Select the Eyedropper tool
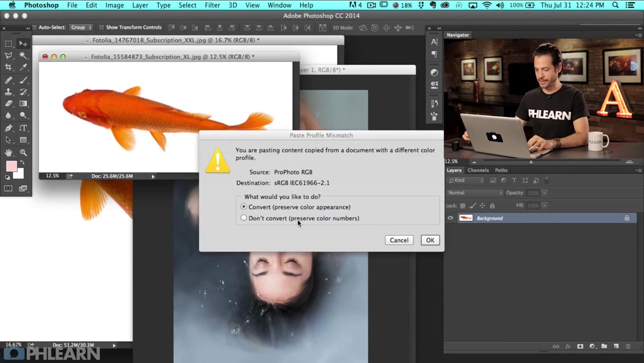The height and width of the screenshot is (363, 644). pos(24,67)
